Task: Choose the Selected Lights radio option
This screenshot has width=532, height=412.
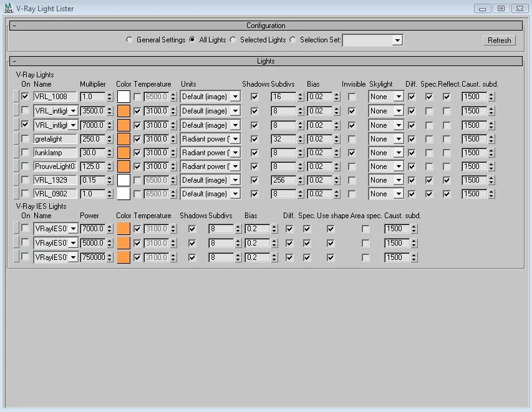Action: coord(233,40)
